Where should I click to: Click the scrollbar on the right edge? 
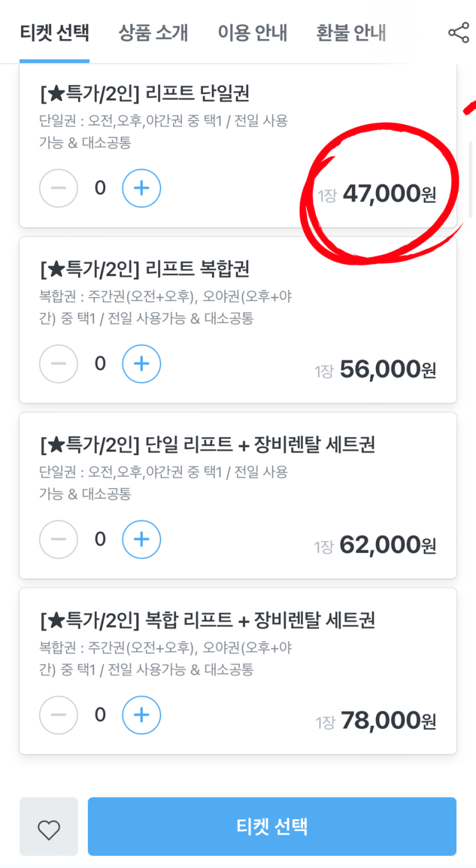click(x=472, y=179)
